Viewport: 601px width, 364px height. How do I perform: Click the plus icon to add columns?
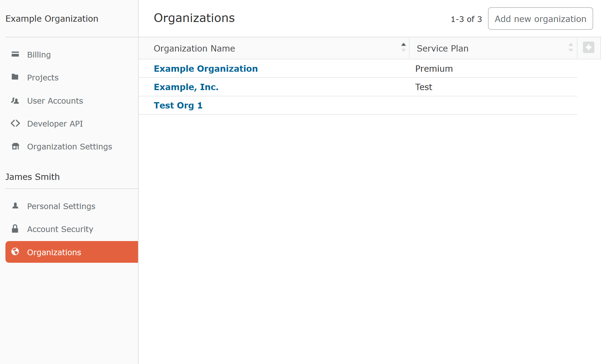pos(588,47)
